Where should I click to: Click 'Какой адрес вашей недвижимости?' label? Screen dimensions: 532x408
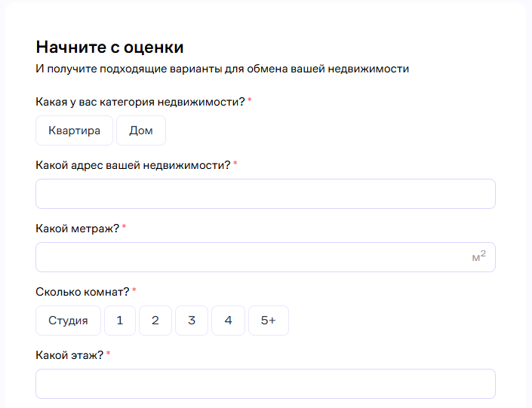[133, 164]
